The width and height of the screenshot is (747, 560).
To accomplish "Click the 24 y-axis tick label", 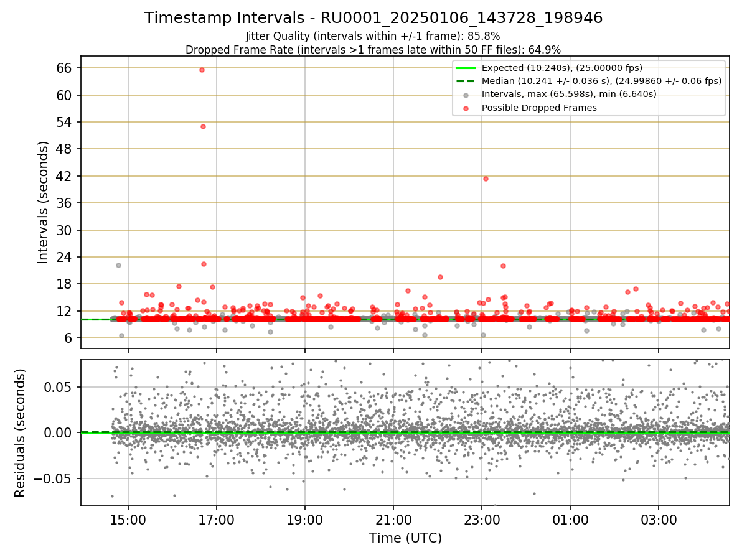I will point(65,257).
